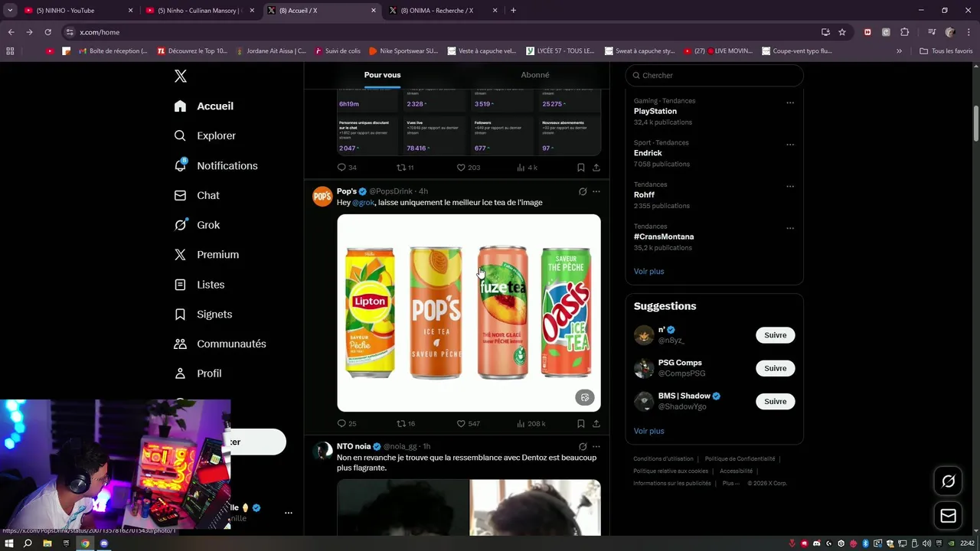Open account menu dots near profile

click(289, 513)
